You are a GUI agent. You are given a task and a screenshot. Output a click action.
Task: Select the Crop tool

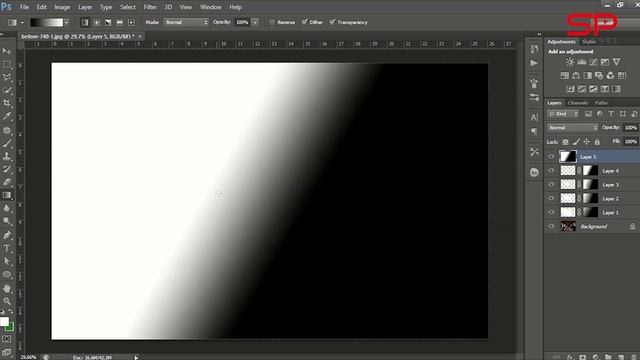pos(7,103)
